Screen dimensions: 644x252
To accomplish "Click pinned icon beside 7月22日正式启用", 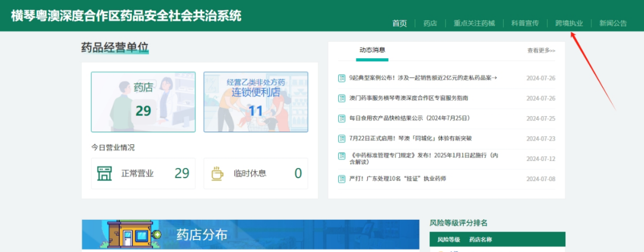I will tap(342, 138).
